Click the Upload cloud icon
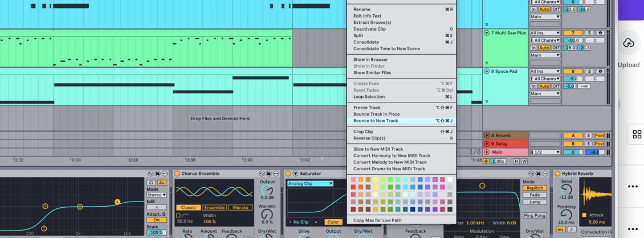This screenshot has height=238, width=644. click(629, 43)
